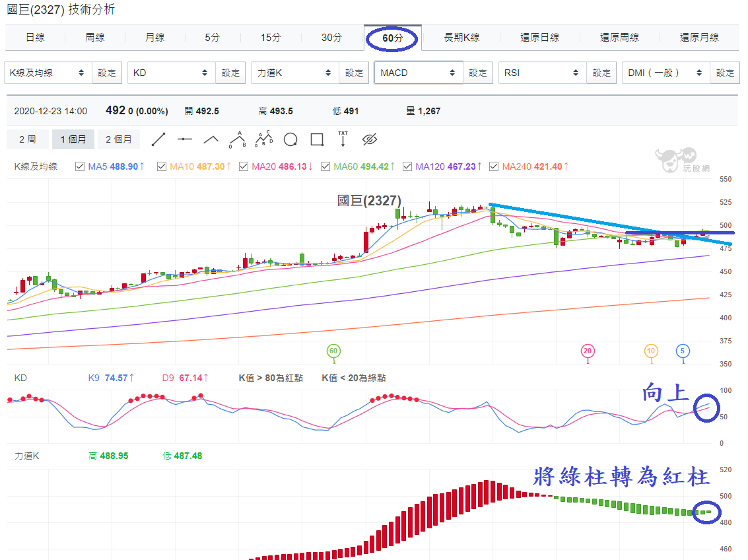Pick the ABCD wave pattern tool

click(x=264, y=139)
